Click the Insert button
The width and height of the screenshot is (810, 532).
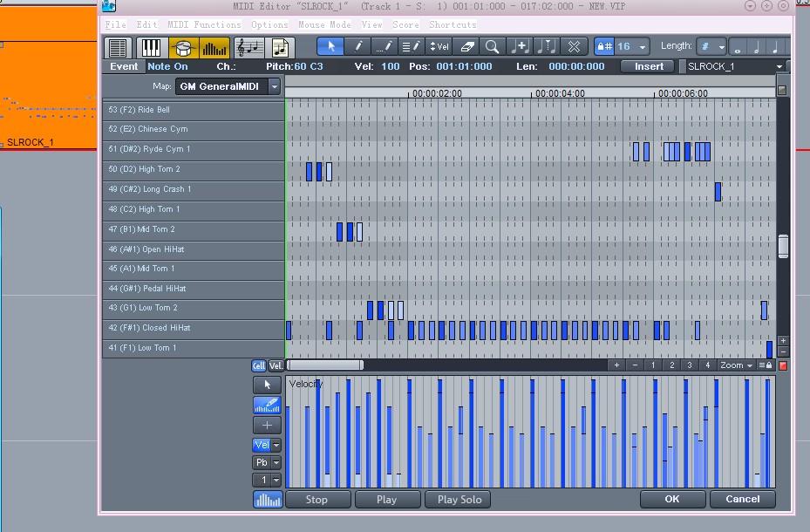pyautogui.click(x=649, y=66)
